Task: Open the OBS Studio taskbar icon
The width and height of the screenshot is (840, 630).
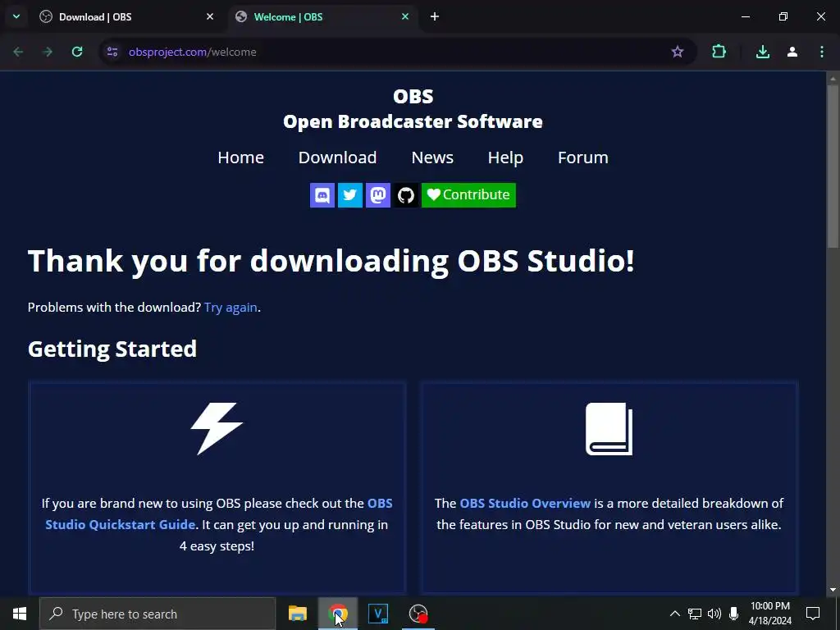Action: pos(418,614)
